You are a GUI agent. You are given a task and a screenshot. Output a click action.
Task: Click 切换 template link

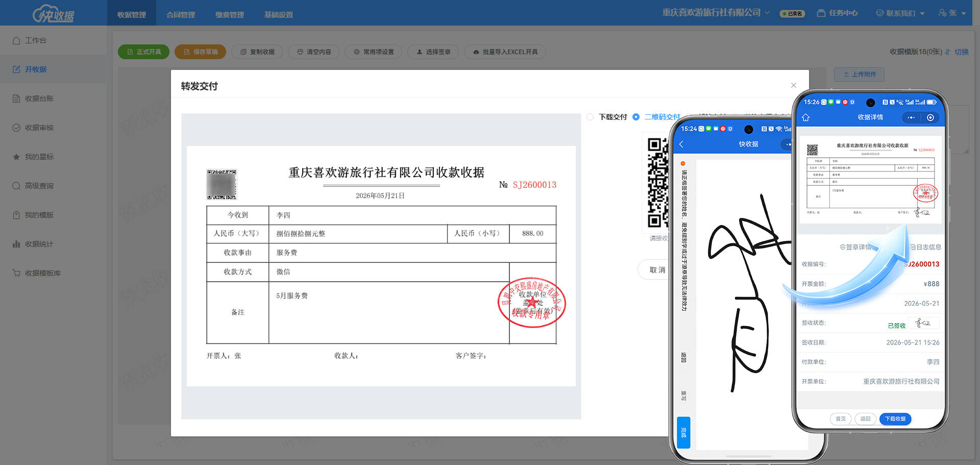point(961,52)
